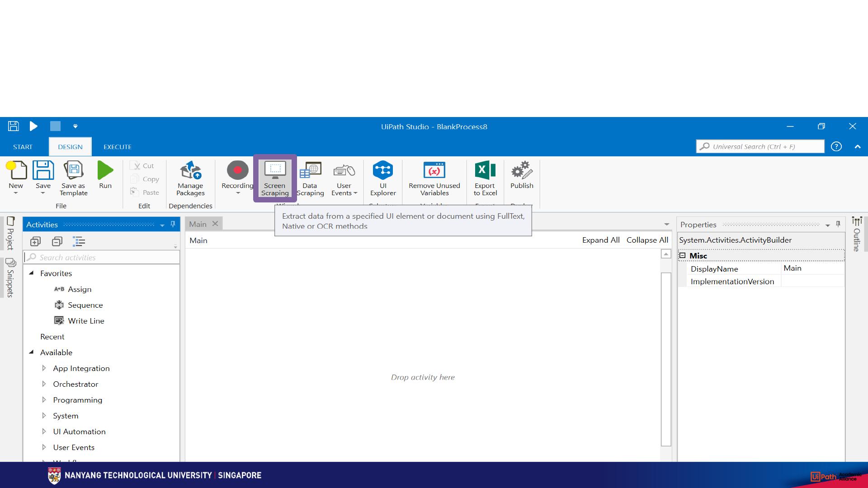868x488 pixels.
Task: Open the help question mark icon
Action: 836,146
